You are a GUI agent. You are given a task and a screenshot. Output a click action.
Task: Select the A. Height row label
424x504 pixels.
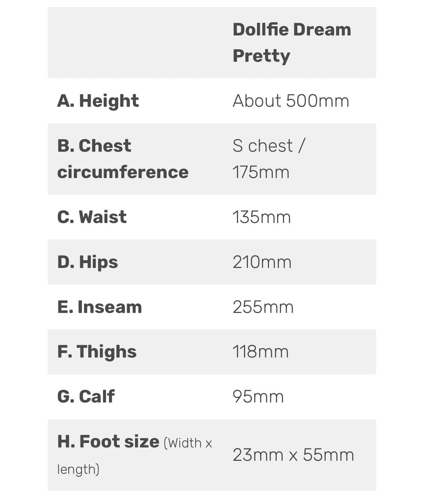point(98,101)
